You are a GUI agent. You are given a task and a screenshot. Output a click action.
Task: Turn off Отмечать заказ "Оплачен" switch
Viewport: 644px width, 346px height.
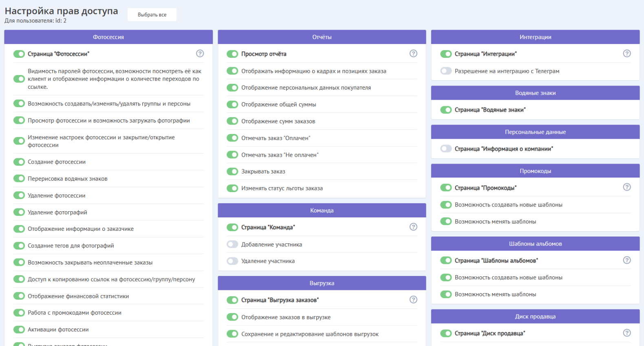click(x=232, y=138)
